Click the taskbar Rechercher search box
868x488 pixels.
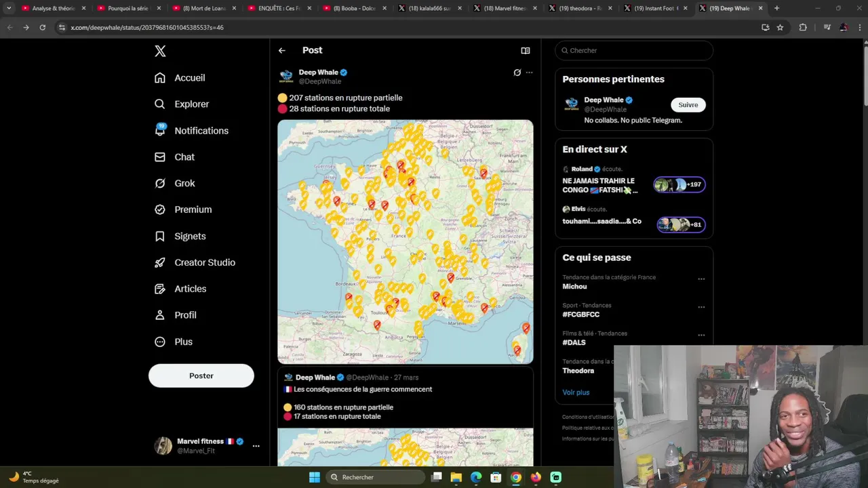click(x=375, y=477)
